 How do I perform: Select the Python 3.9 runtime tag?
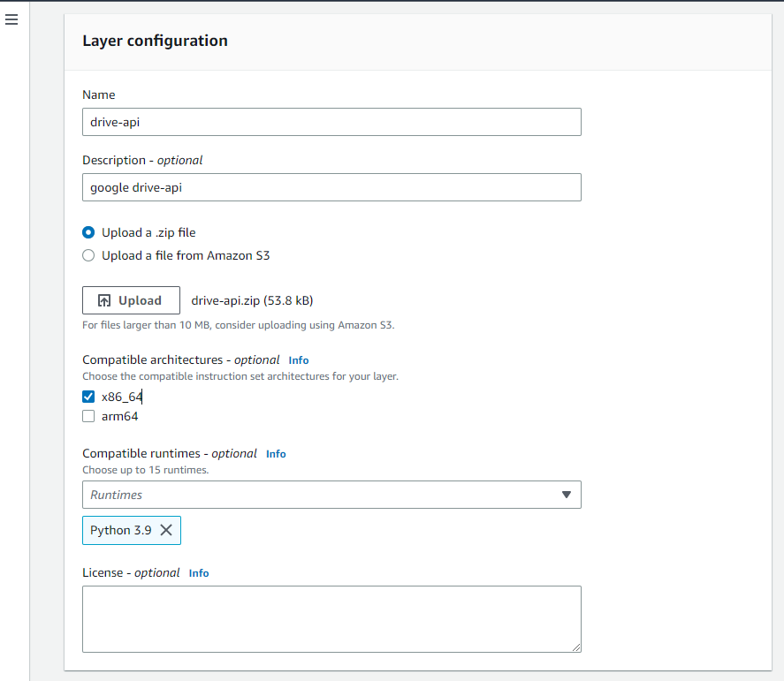pyautogui.click(x=119, y=530)
